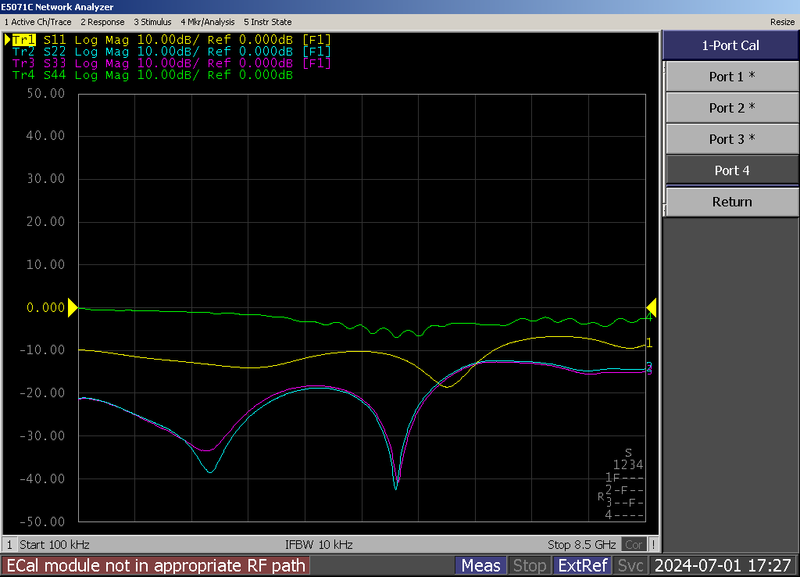Click the channel 1 number indicator

[10, 545]
